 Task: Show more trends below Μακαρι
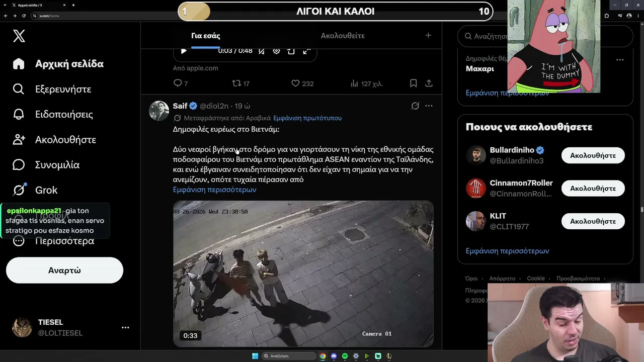point(507,93)
